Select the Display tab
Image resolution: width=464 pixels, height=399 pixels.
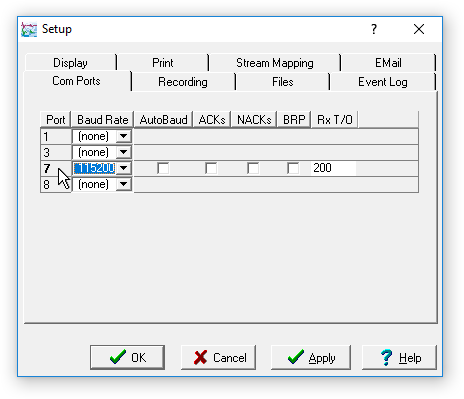pos(70,63)
